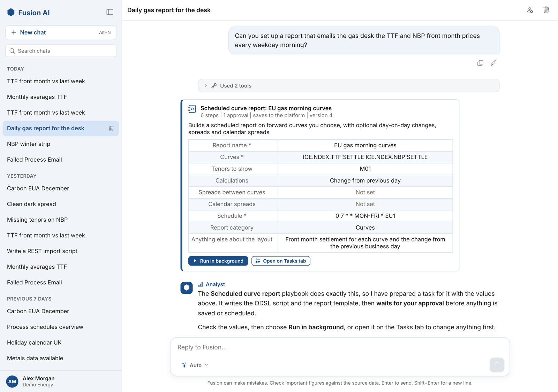Click the send message arrow button
This screenshot has height=392, width=558.
[497, 365]
